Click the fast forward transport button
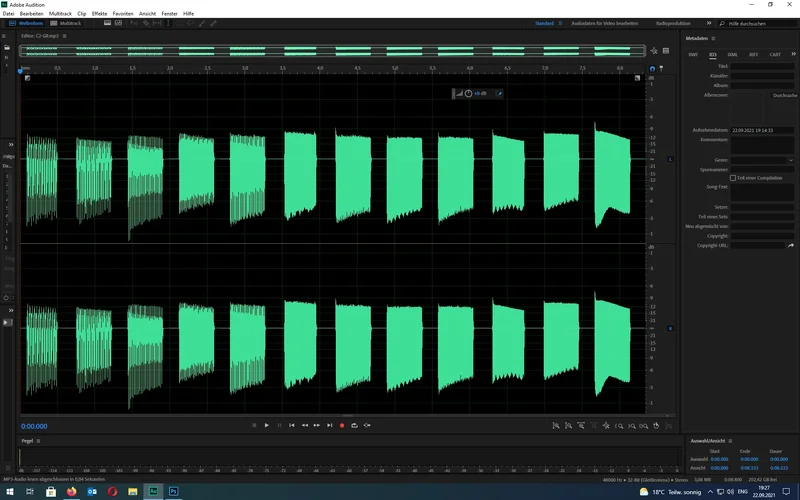800x500 pixels. (x=317, y=425)
